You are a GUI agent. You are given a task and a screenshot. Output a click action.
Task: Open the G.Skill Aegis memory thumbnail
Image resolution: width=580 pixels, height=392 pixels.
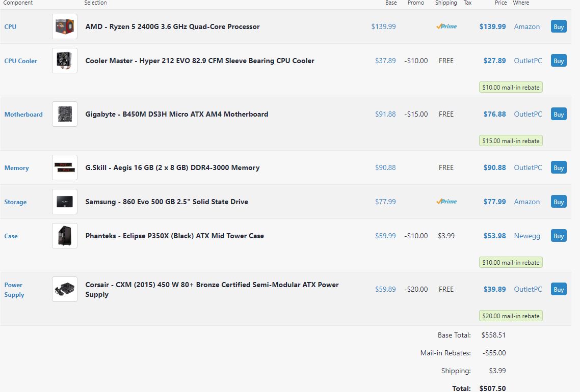point(65,167)
